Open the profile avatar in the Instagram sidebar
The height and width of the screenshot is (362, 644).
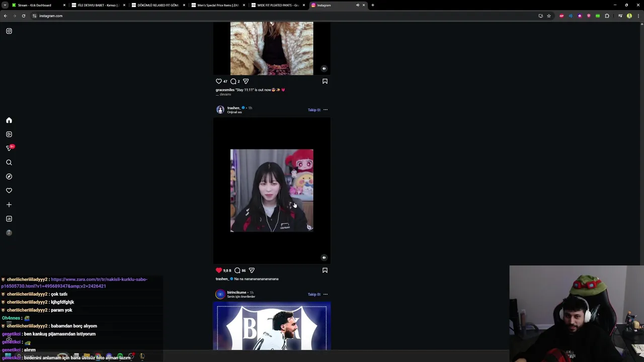coord(9,233)
